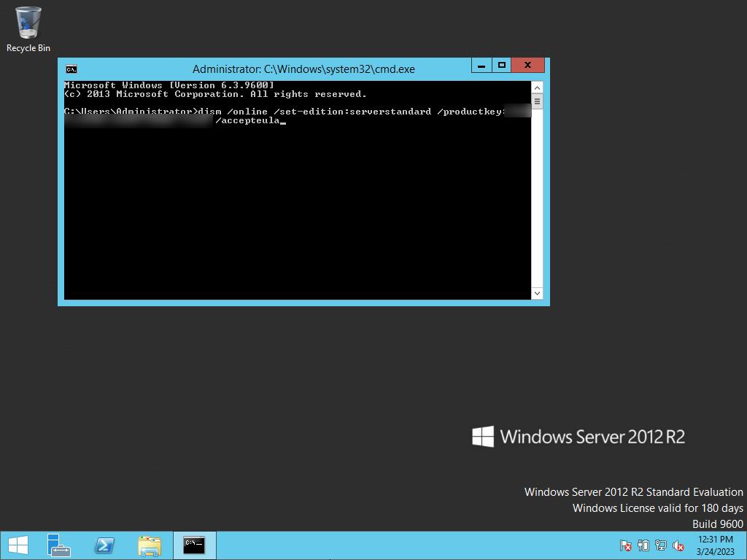747x560 pixels.
Task: Open File Explorer from the taskbar
Action: click(x=149, y=545)
